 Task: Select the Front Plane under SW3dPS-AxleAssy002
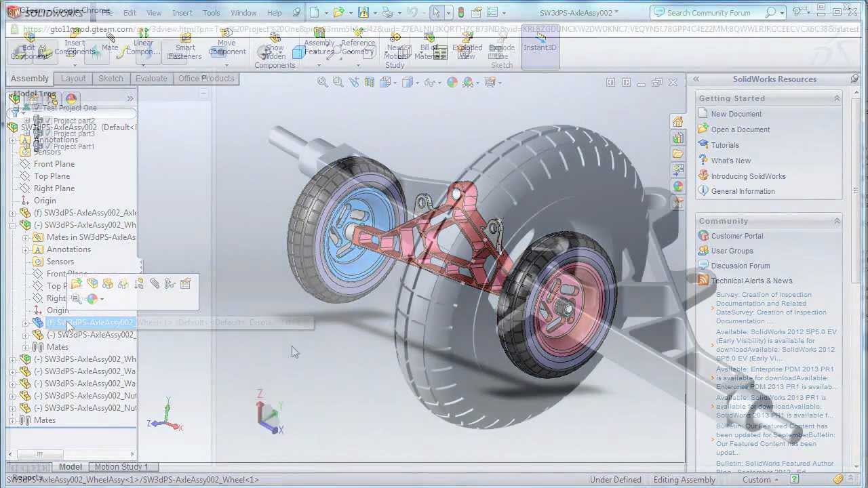(x=54, y=164)
